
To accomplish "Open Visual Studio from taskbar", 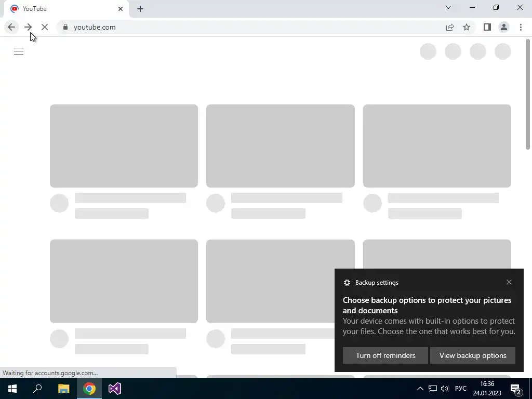I will 115,389.
